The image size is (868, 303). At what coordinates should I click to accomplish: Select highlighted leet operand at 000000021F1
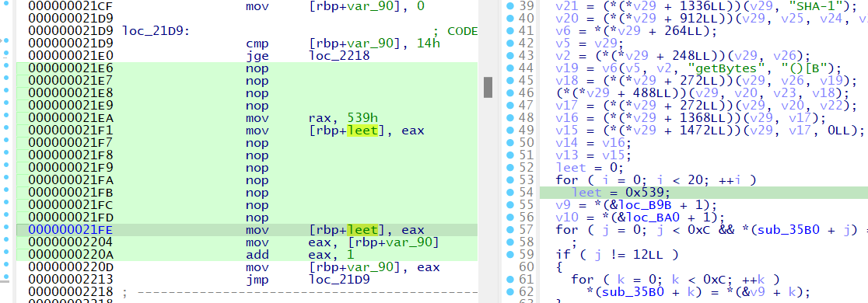pyautogui.click(x=362, y=131)
